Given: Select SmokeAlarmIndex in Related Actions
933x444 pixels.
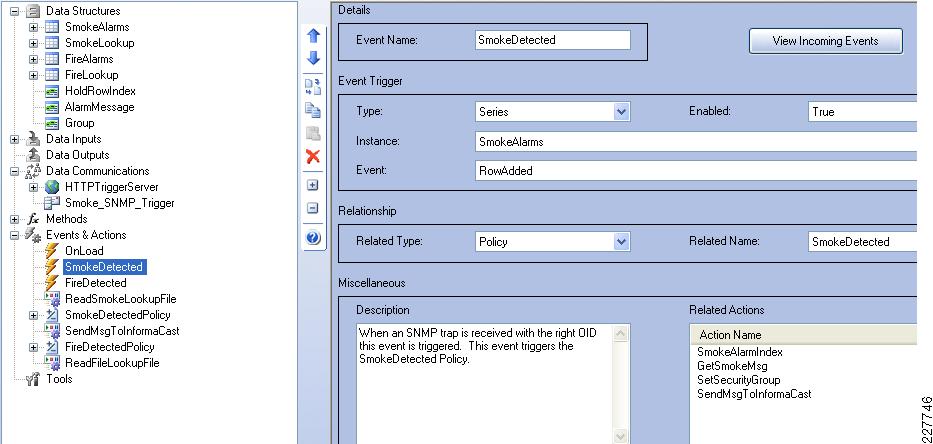Looking at the screenshot, I should (x=740, y=352).
